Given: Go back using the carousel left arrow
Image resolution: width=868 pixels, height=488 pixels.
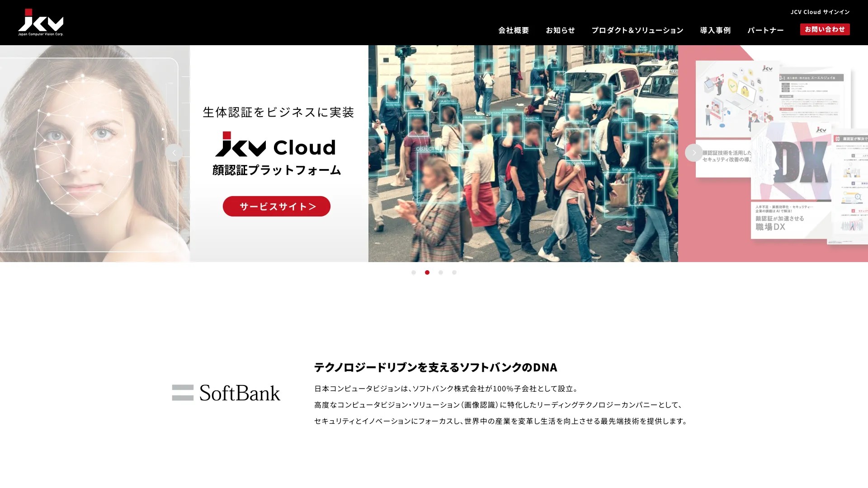Looking at the screenshot, I should tap(174, 153).
